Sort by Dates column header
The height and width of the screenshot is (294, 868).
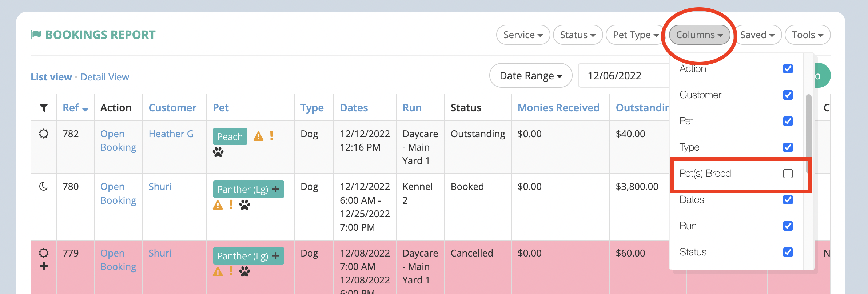coord(354,108)
